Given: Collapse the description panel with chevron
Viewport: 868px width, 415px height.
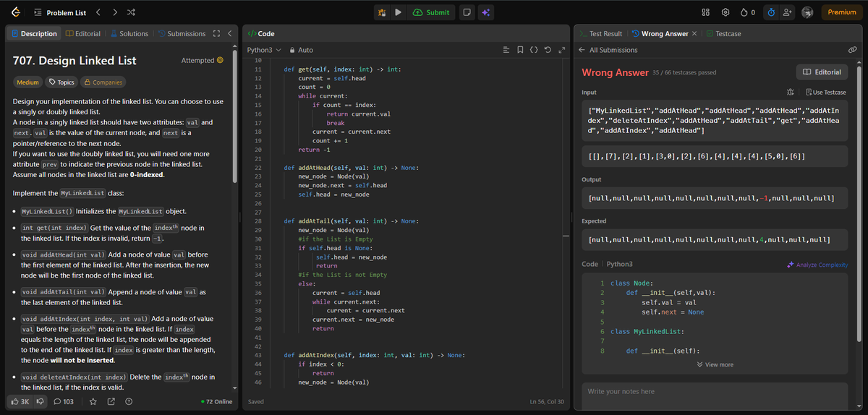Looking at the screenshot, I should (x=229, y=34).
